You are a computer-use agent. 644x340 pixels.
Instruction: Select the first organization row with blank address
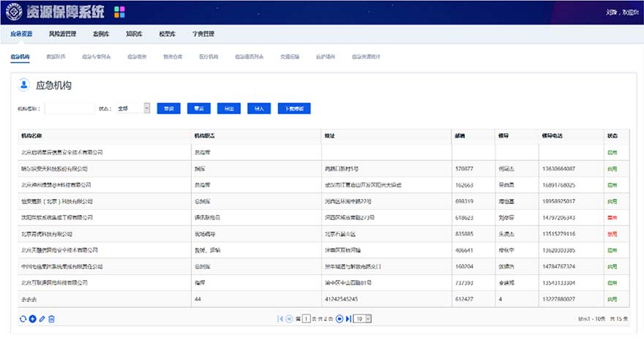pos(323,152)
